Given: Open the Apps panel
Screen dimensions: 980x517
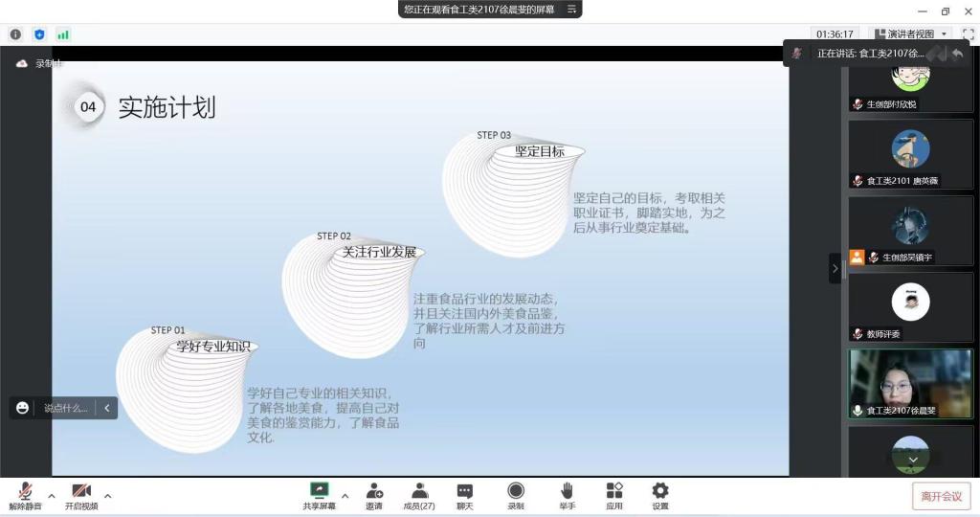Looking at the screenshot, I should tap(614, 491).
